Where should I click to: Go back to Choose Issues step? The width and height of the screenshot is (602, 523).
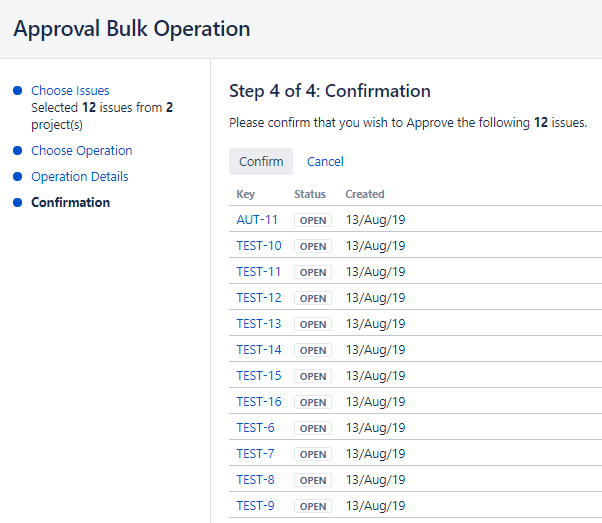coord(70,91)
